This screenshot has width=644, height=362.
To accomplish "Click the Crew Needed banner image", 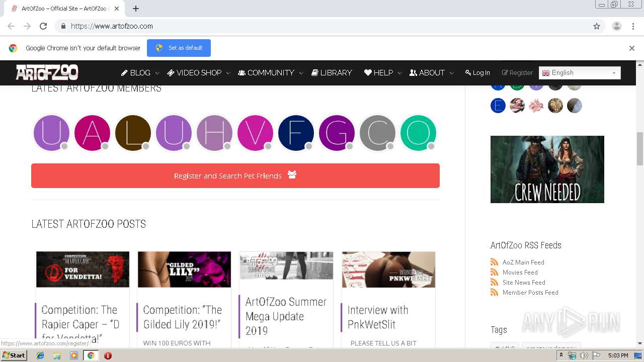I will click(547, 169).
